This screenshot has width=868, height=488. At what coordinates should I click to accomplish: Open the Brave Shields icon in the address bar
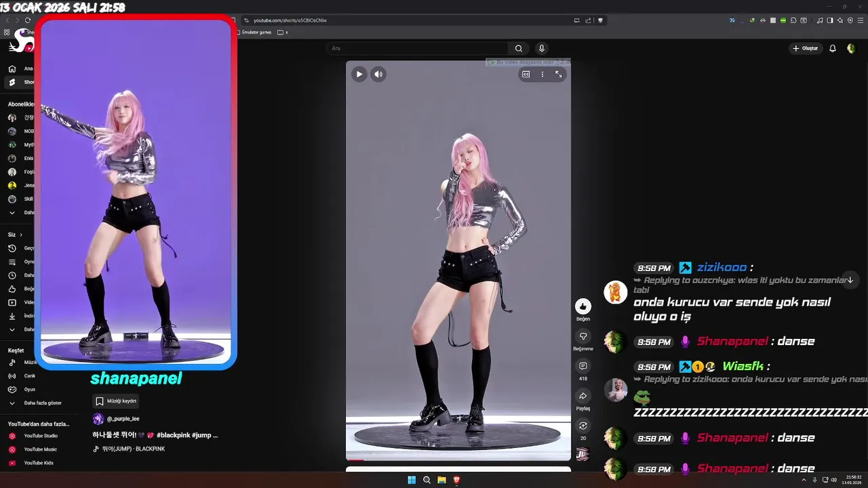point(600,20)
